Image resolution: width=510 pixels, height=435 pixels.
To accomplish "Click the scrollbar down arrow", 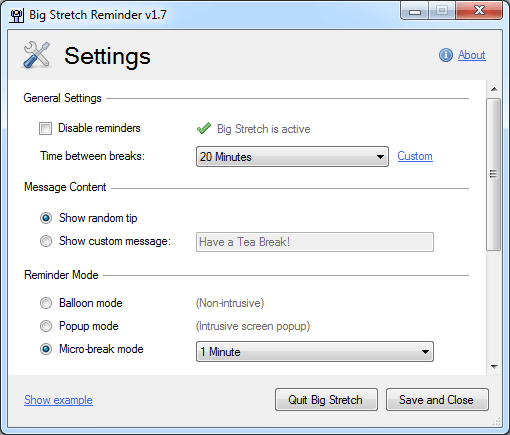I will [x=494, y=367].
